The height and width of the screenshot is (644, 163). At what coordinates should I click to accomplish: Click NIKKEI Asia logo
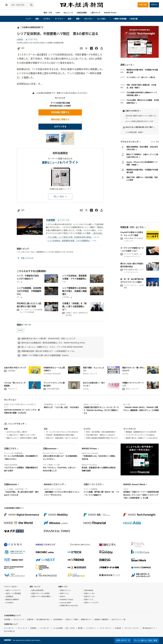(132, 523)
